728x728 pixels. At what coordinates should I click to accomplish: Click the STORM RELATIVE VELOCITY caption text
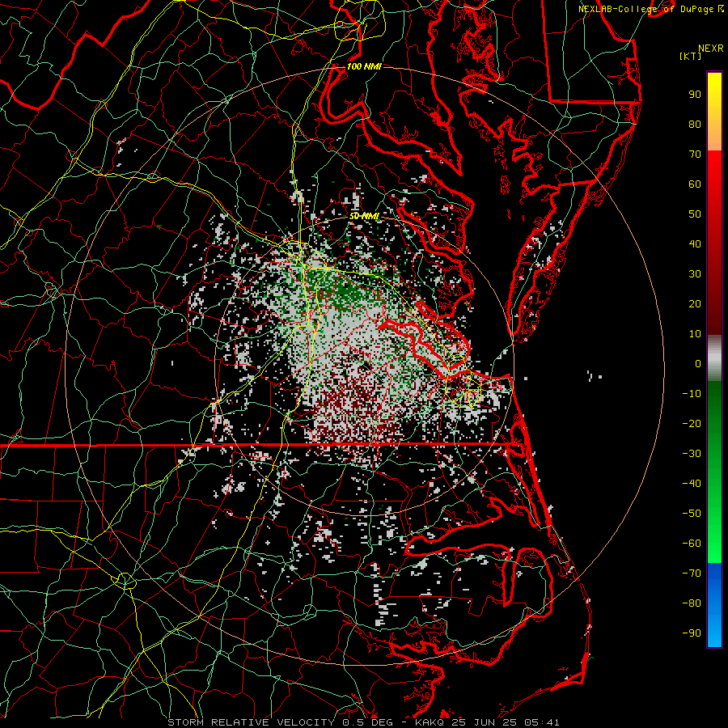[x=250, y=722]
